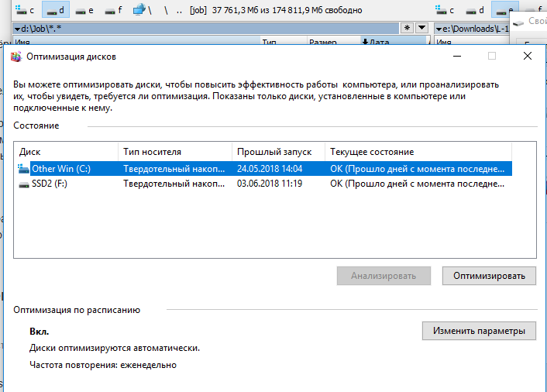Open the network drive icon in left panel
Screen dimensions: 547x392
[x=143, y=10]
